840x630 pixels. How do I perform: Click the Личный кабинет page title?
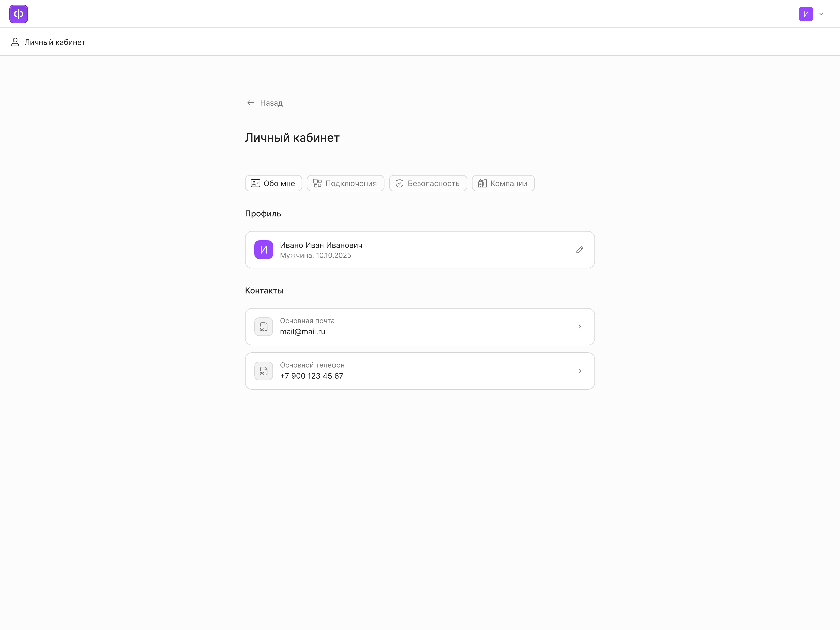click(292, 138)
